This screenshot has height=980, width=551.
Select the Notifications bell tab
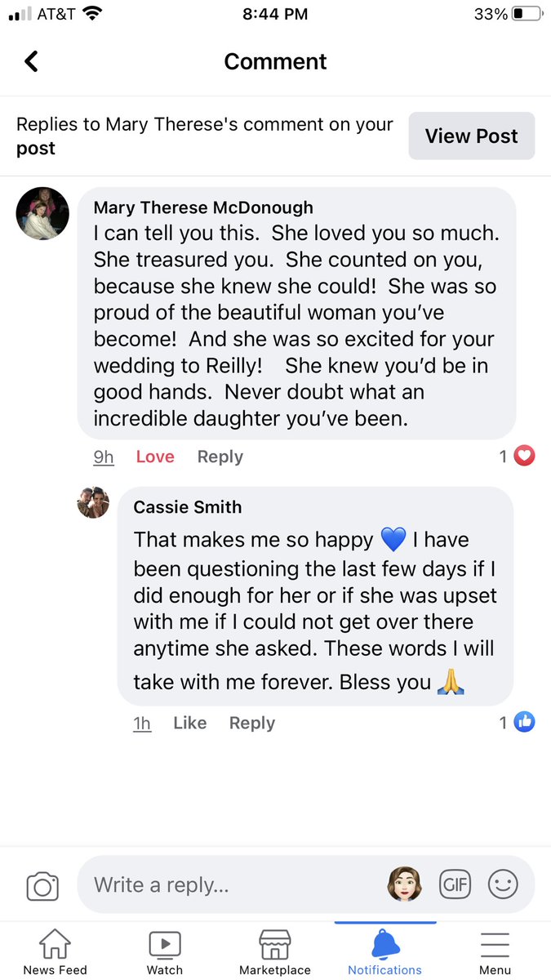pyautogui.click(x=385, y=952)
